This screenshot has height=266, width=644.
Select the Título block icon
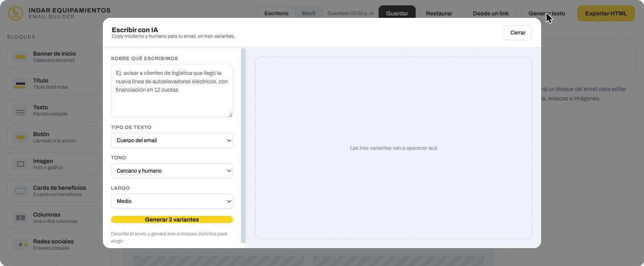click(21, 84)
